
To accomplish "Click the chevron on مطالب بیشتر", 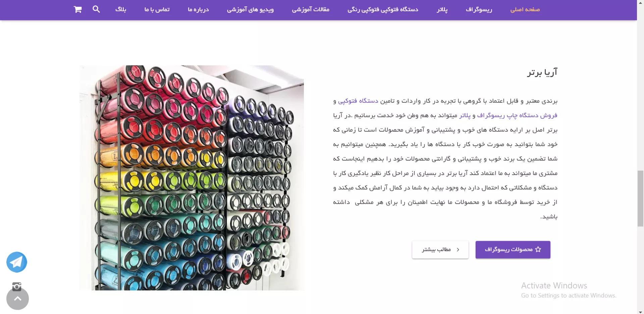I will [x=458, y=250].
